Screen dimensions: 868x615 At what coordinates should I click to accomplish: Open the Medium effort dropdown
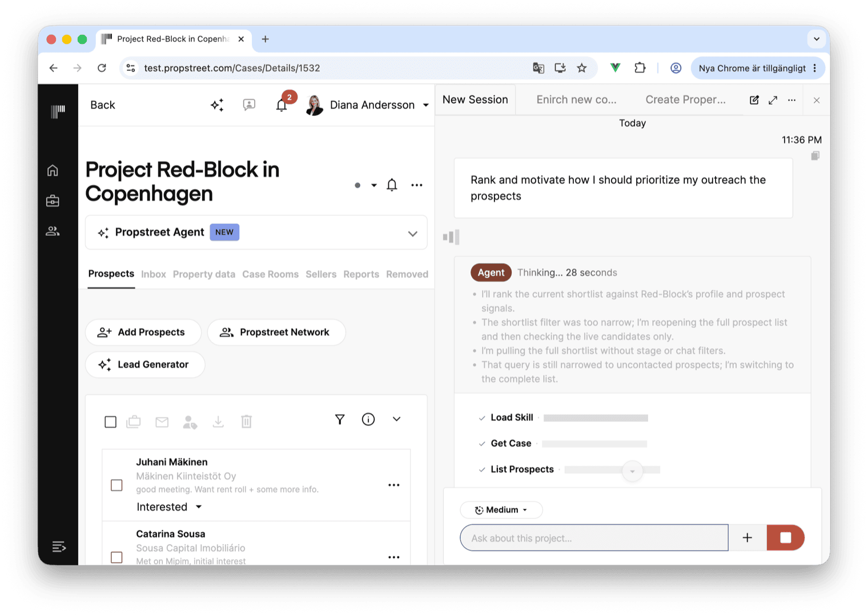pyautogui.click(x=501, y=510)
